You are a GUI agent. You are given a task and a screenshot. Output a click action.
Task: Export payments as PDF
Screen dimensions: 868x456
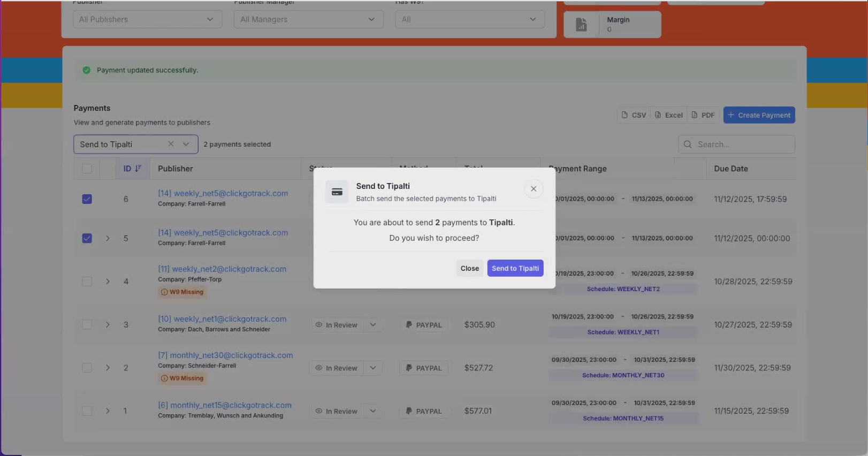(703, 115)
